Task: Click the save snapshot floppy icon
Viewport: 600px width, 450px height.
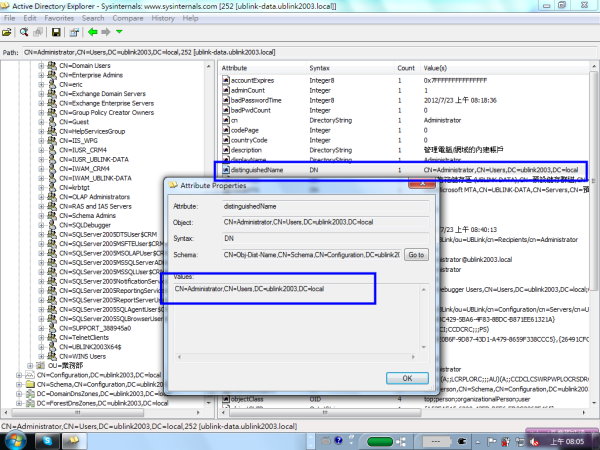Action: [x=56, y=32]
